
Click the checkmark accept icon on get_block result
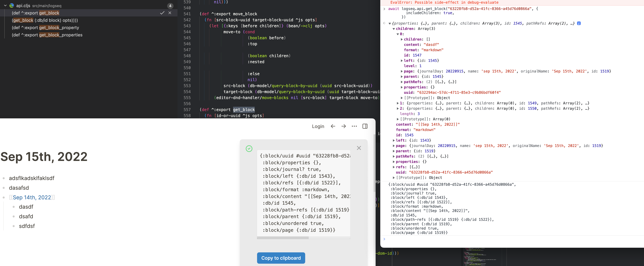point(162,13)
